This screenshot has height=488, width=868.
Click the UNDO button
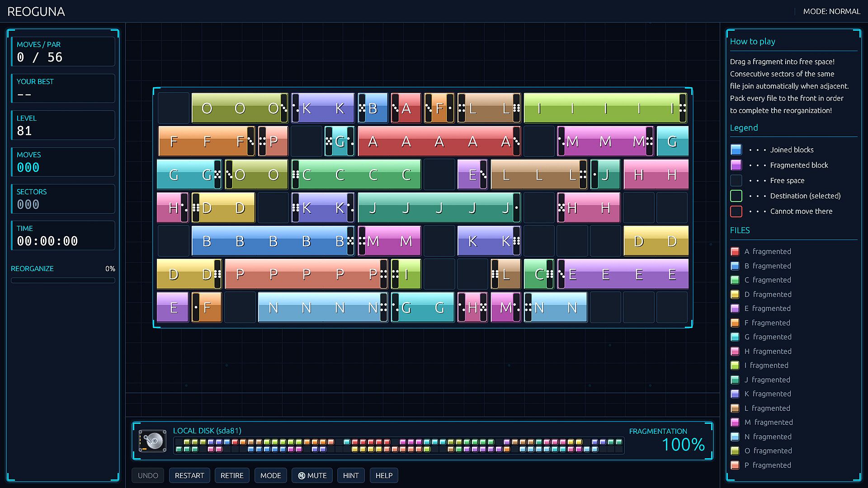148,475
